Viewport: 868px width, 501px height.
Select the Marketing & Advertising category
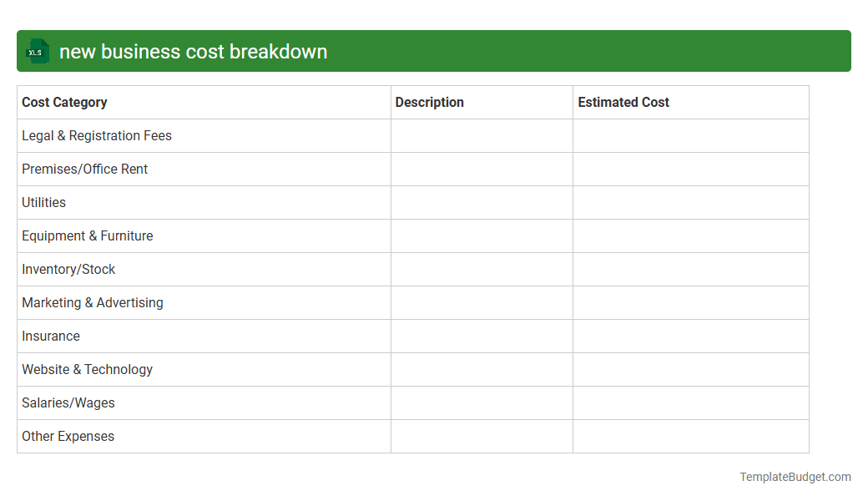[x=93, y=302]
